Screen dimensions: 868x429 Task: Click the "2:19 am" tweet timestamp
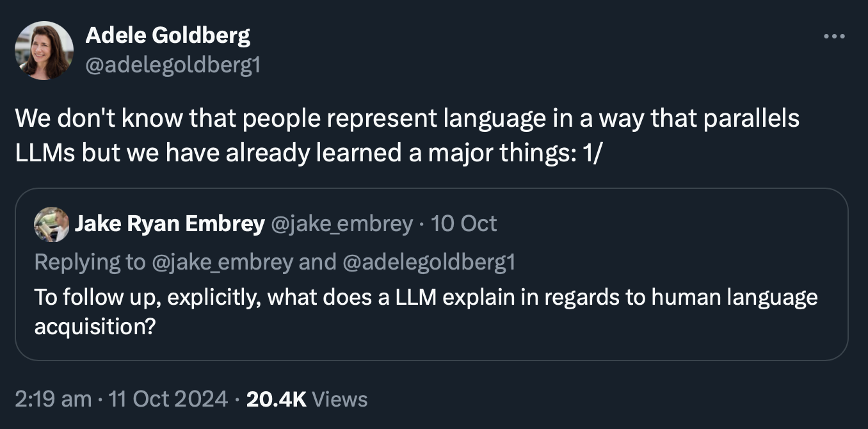pos(53,399)
